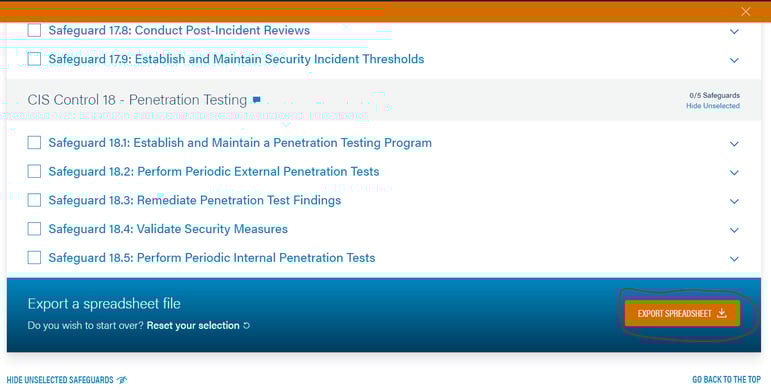Click the CIS Control 18 Penetration Testing heading

tap(137, 100)
